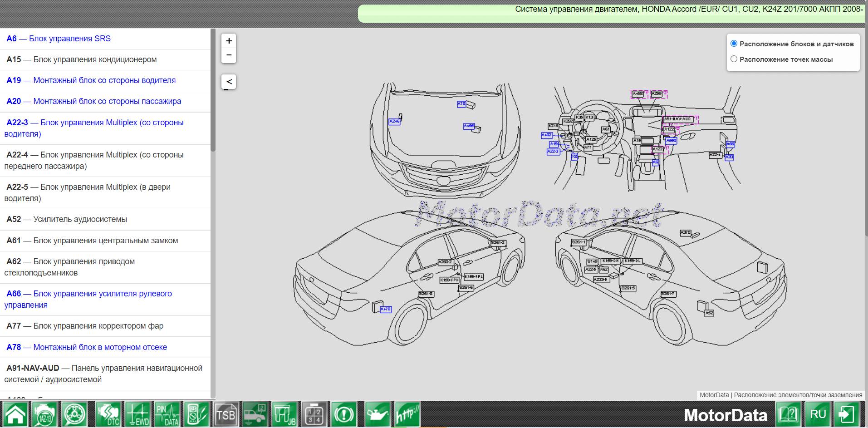
Task: Open the oil can fluids icon
Action: coord(378,414)
